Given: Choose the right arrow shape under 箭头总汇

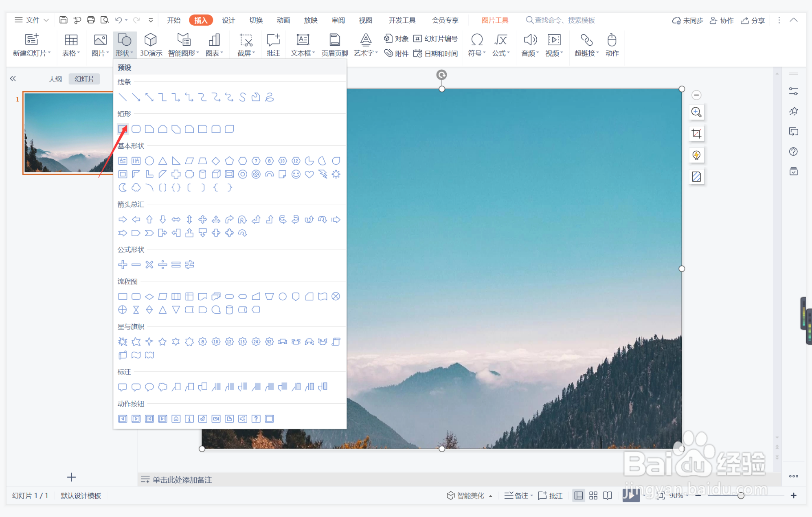Looking at the screenshot, I should [x=123, y=220].
